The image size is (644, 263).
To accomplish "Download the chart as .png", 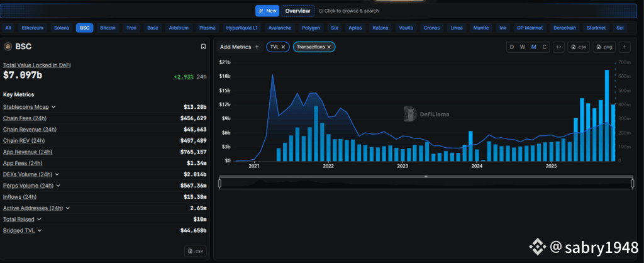I will click(603, 47).
